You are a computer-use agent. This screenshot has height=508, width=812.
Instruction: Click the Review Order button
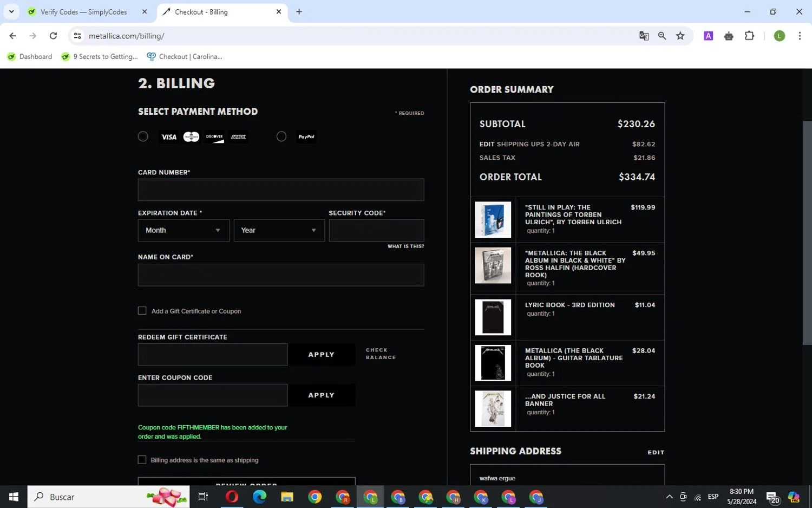click(x=246, y=481)
